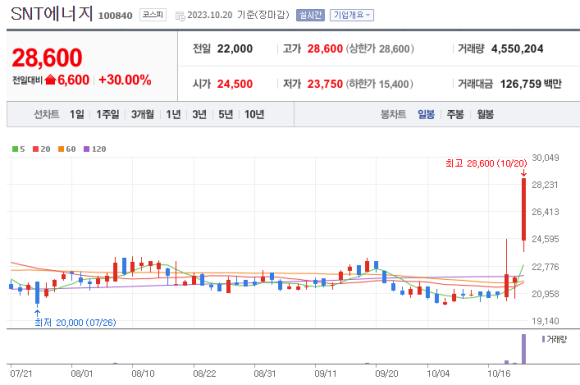The height and width of the screenshot is (385, 580).
Task: Click the 30,049 price axis label
Action: 546,158
